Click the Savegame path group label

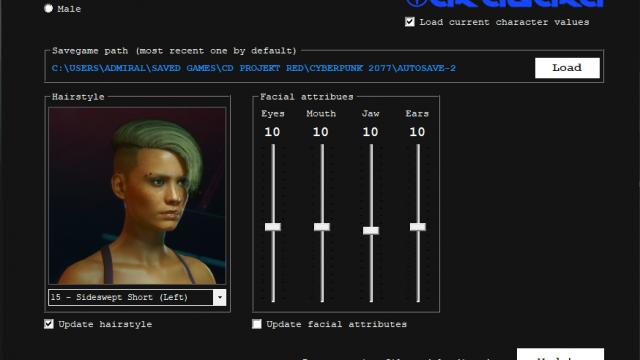(174, 51)
